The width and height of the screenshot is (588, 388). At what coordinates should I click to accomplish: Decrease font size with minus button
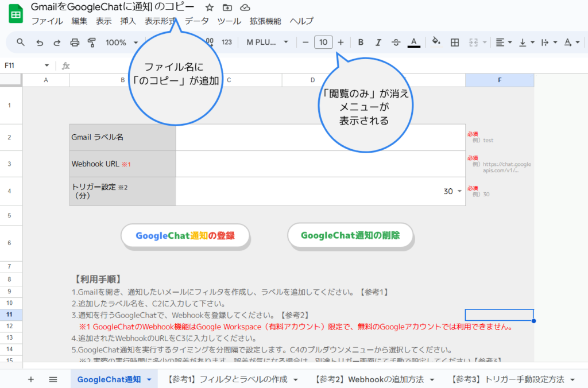click(x=305, y=42)
